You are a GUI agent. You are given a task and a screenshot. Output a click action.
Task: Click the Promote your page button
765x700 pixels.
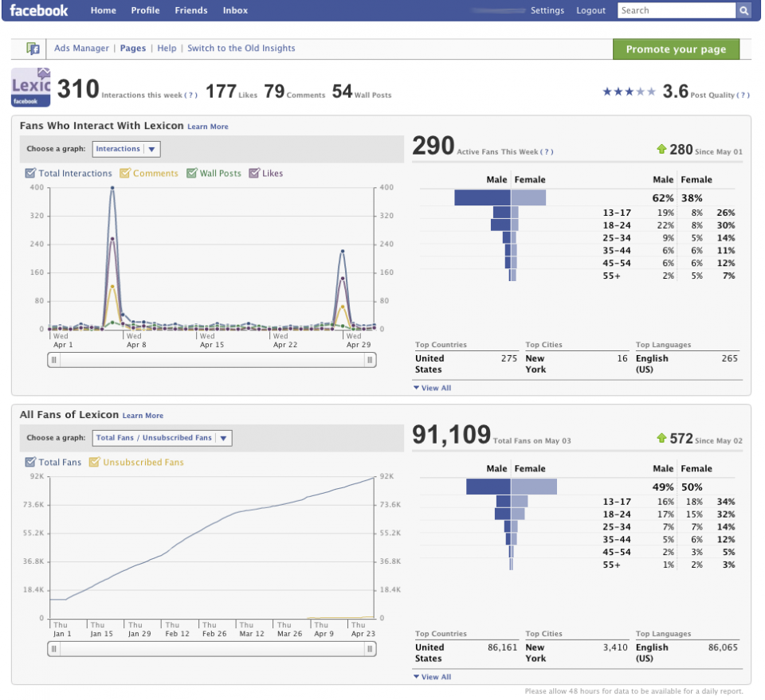pyautogui.click(x=676, y=49)
